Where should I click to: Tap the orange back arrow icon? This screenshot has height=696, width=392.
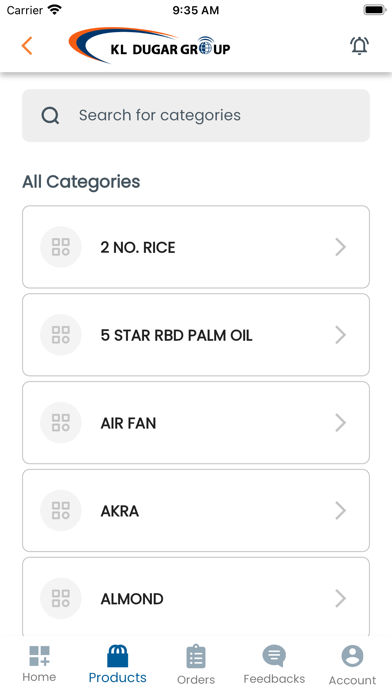click(27, 46)
